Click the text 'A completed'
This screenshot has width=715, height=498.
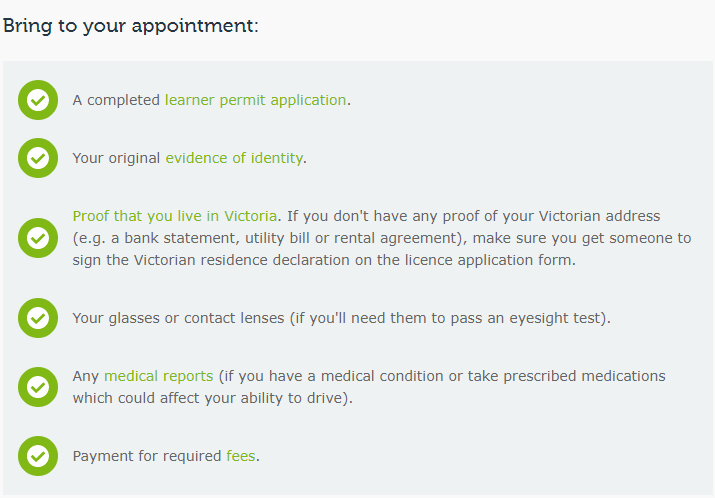[116, 100]
